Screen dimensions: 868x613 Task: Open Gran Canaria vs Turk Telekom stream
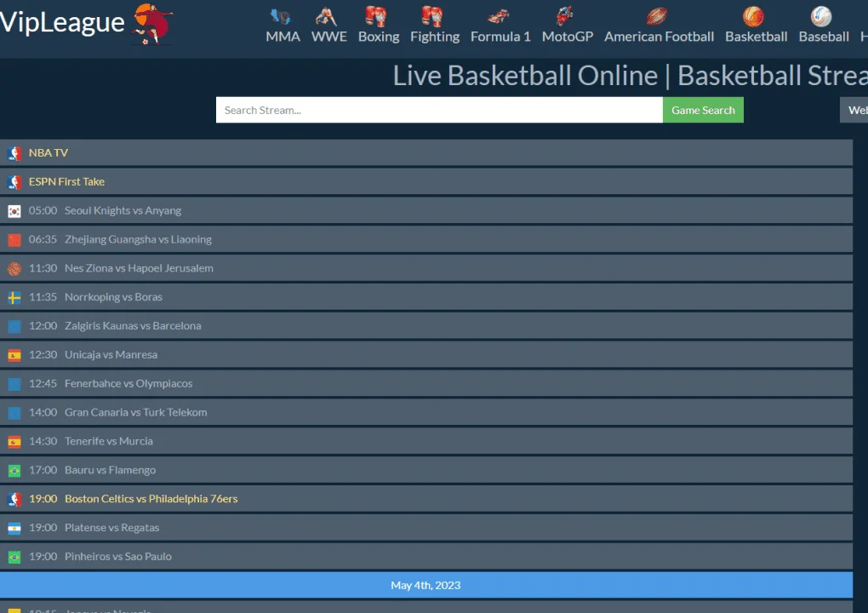[426, 412]
